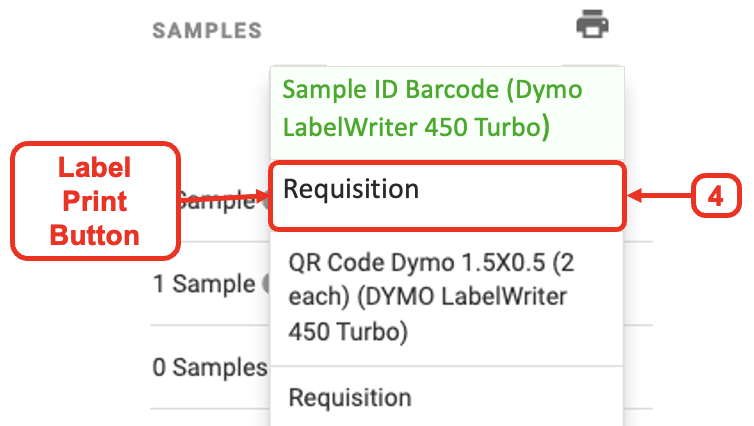The image size is (754, 426).
Task: Click empty space below the highlighted Requisition text
Action: [x=447, y=214]
